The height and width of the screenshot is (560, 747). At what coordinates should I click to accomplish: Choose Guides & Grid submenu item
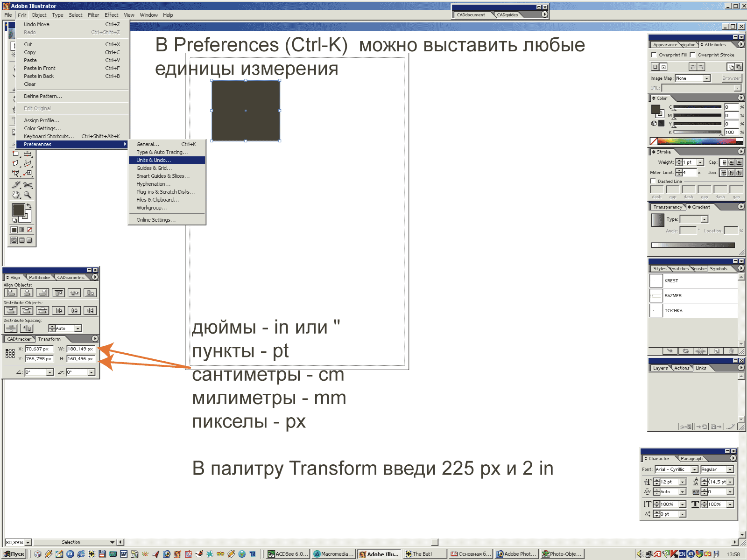[167, 168]
